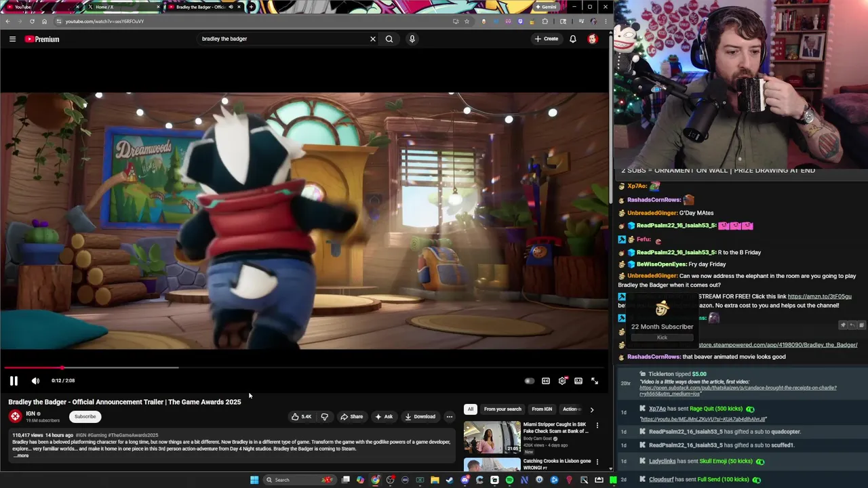868x488 pixels.
Task: Open more actions three-dot menu
Action: pyautogui.click(x=449, y=417)
